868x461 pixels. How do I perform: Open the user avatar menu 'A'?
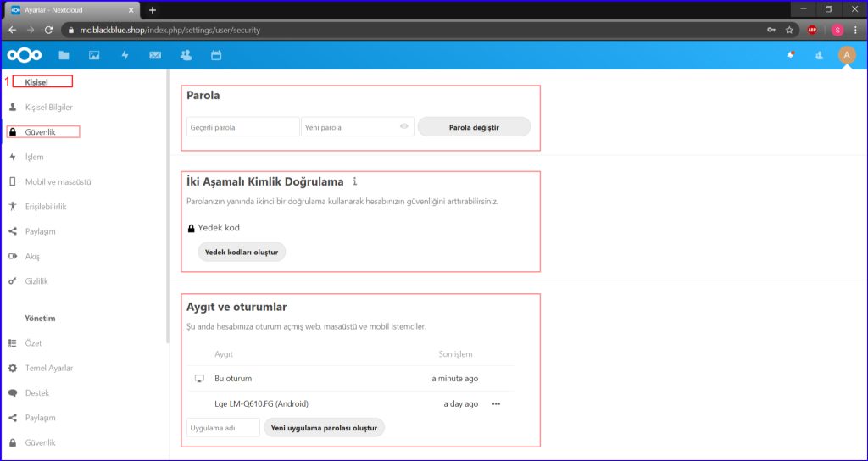pyautogui.click(x=847, y=55)
